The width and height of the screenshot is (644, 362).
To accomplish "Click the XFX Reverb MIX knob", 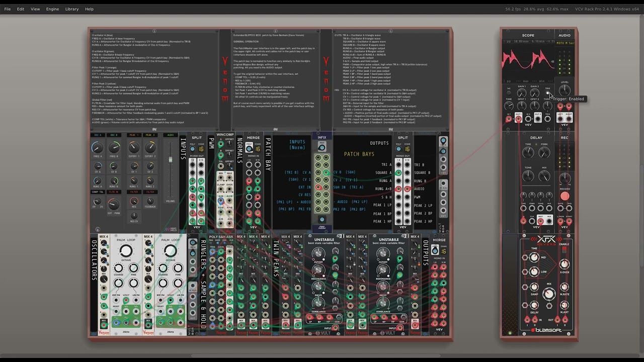I will 549,294.
